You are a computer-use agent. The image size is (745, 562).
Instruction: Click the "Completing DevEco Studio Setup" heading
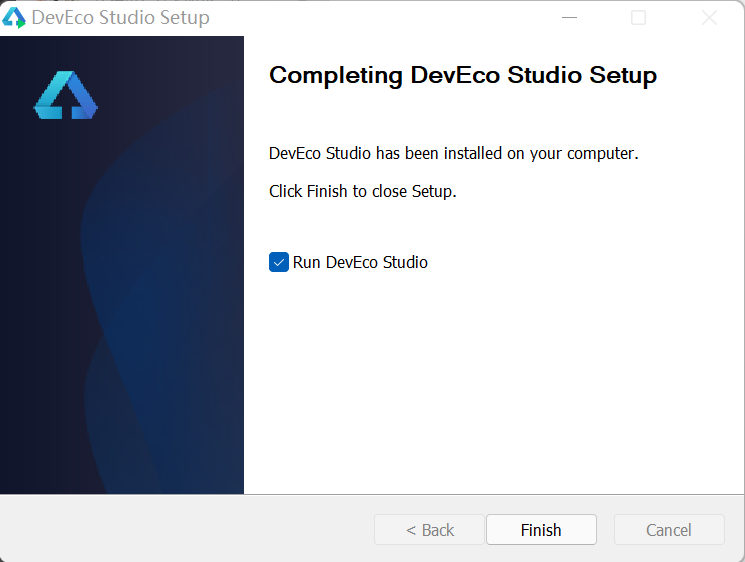[x=463, y=75]
